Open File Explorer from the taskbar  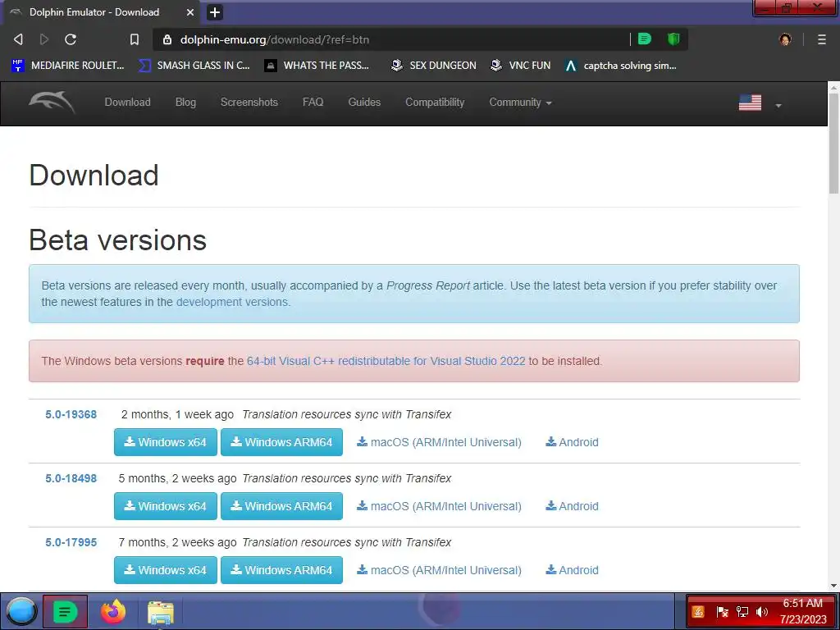(x=161, y=612)
